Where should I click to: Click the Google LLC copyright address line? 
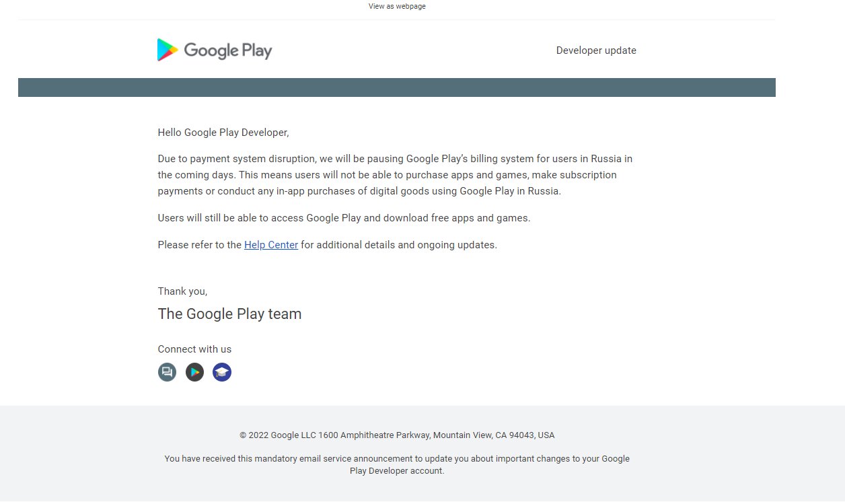click(x=396, y=435)
